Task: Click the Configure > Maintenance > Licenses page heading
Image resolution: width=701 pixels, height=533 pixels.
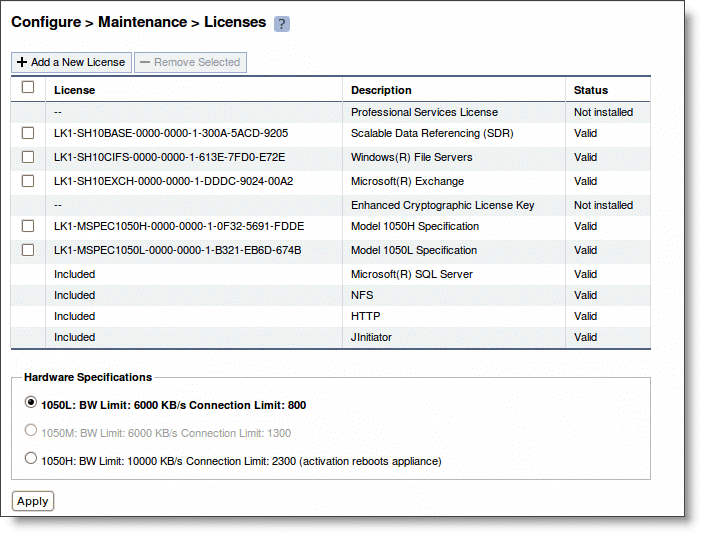Action: (139, 22)
